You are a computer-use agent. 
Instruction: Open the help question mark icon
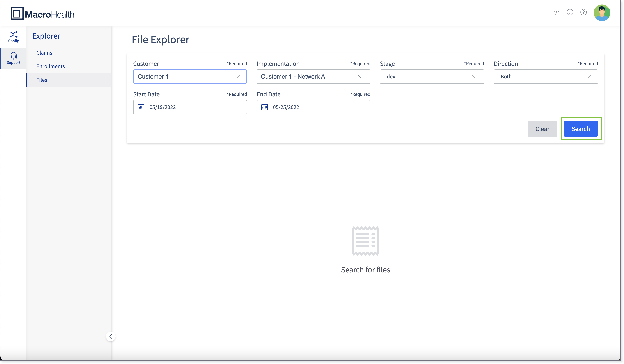tap(583, 12)
